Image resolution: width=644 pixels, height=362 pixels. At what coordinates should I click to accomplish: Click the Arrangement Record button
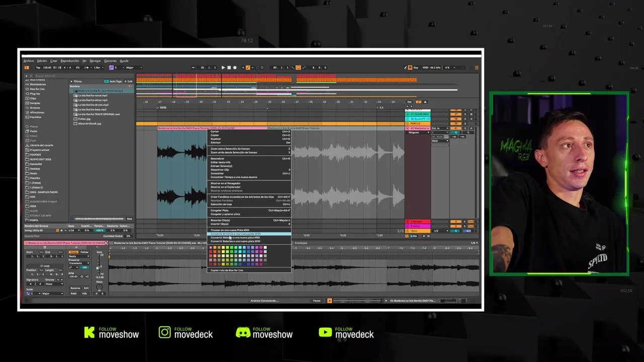[234, 67]
